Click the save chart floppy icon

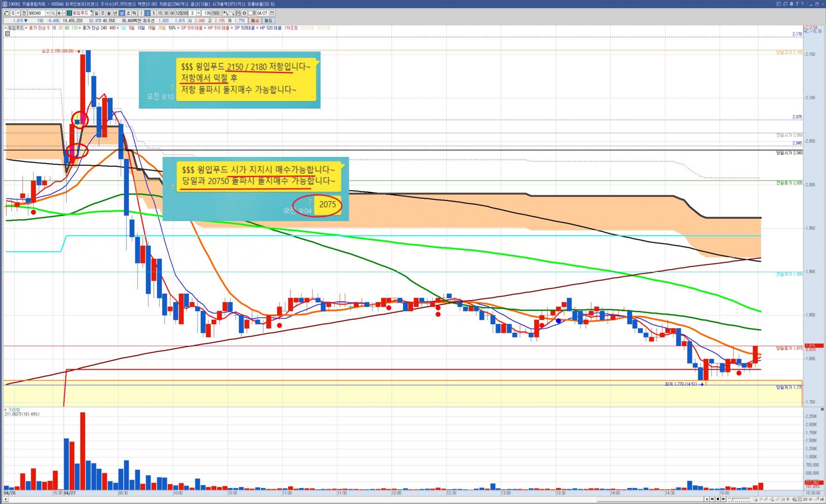[238, 13]
